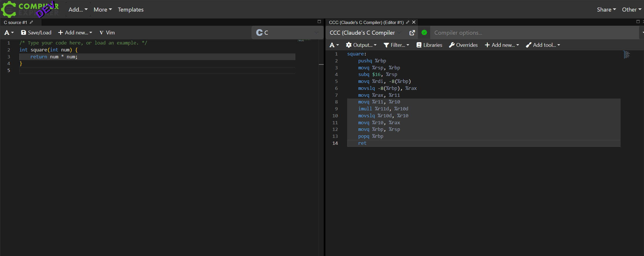Click assembly line "pushq %rbp"
The image size is (644, 256).
[x=372, y=61]
